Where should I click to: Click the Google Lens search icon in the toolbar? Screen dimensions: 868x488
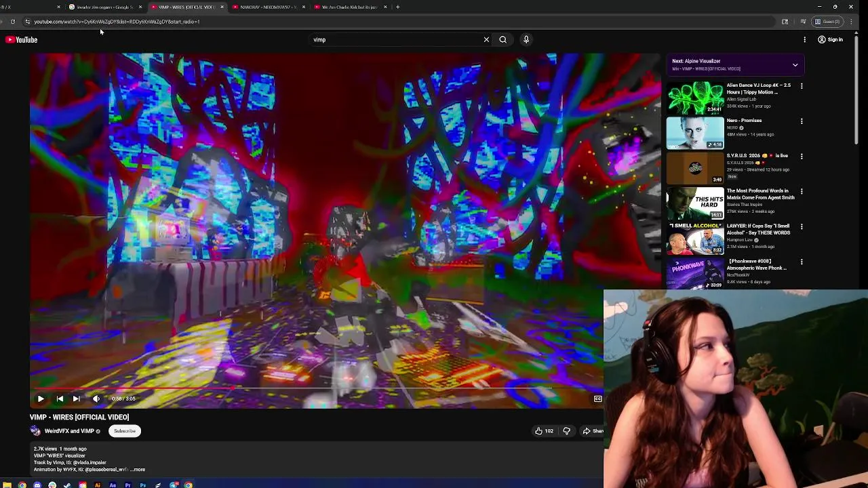[x=785, y=22]
